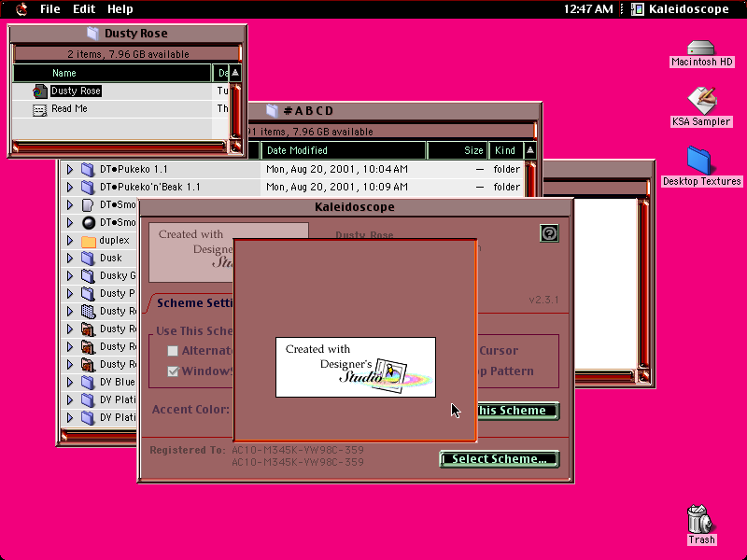Click the 2 items available status text
The width and height of the screenshot is (747, 560).
[128, 54]
